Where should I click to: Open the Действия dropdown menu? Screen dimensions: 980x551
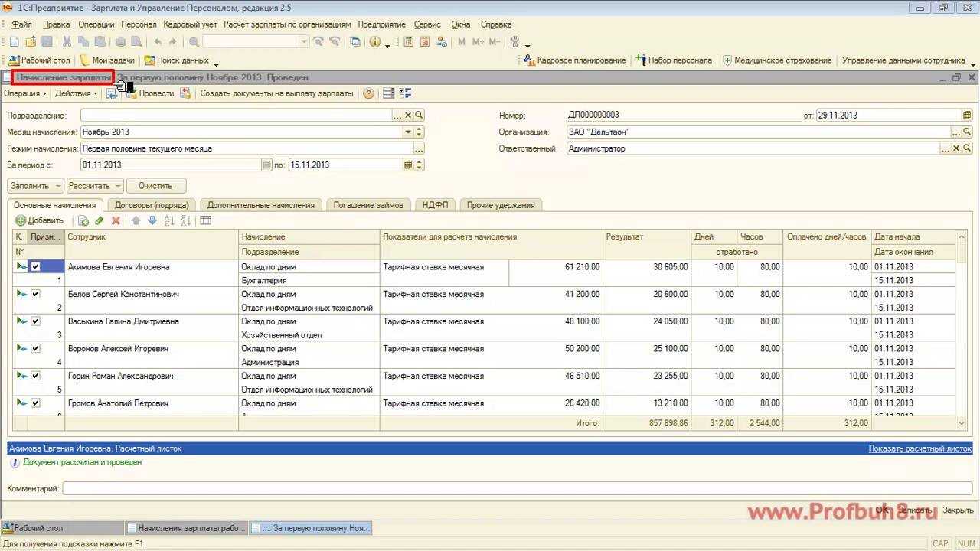point(76,93)
